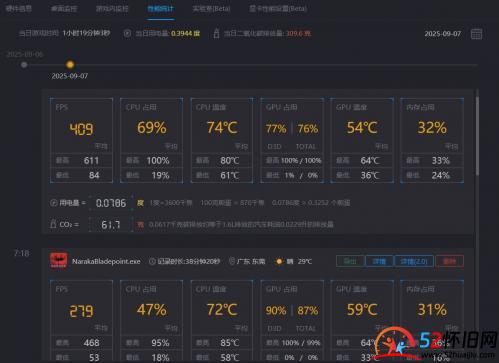Click the clock icon before recording duration
The width and height of the screenshot is (499, 363).
click(x=152, y=261)
